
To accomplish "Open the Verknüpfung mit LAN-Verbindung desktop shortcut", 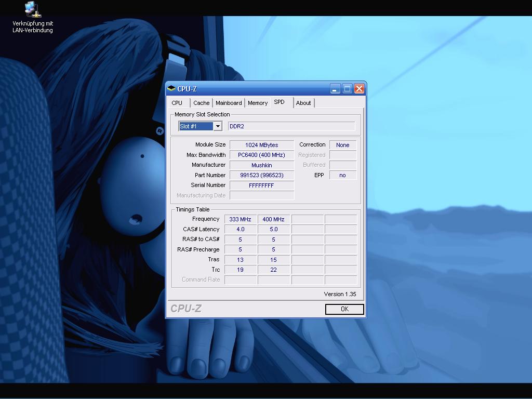I will (33, 17).
